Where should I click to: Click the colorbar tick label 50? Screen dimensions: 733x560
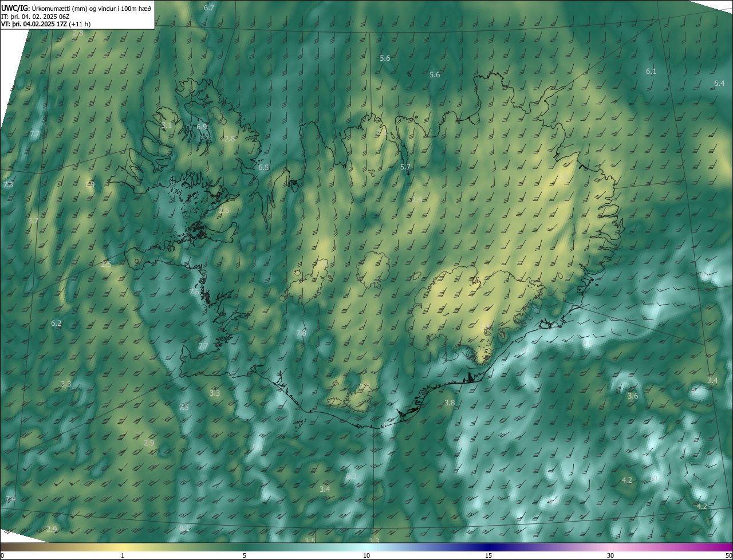click(729, 555)
